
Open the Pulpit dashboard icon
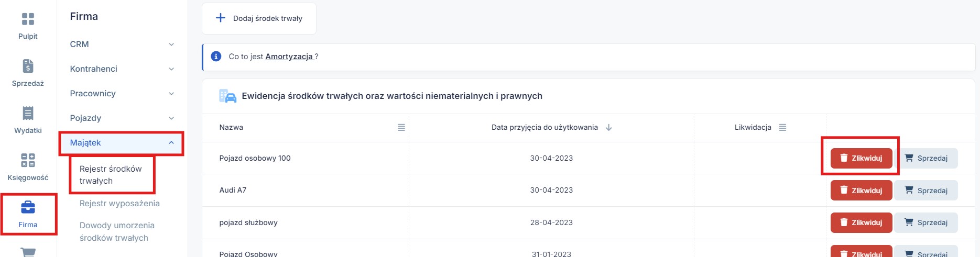[x=28, y=20]
